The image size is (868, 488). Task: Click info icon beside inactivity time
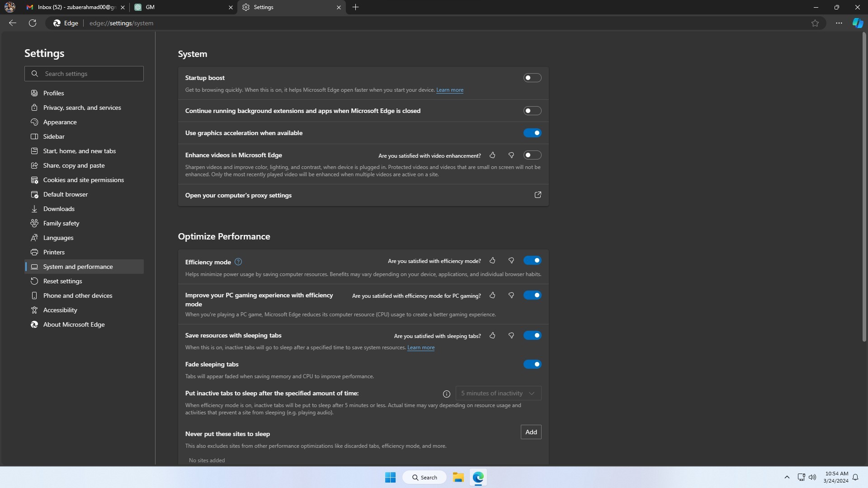[447, 394]
